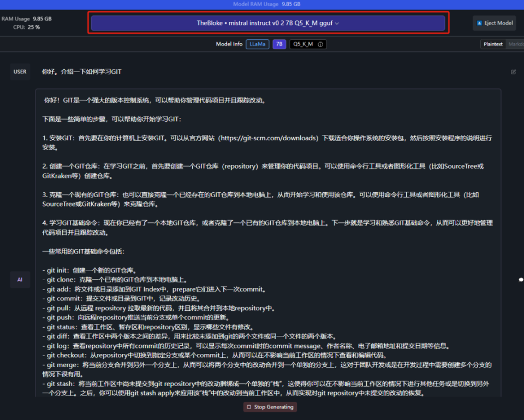The image size is (524, 420).
Task: Click the Model RAM Usage progress bar
Action: coord(262,4)
